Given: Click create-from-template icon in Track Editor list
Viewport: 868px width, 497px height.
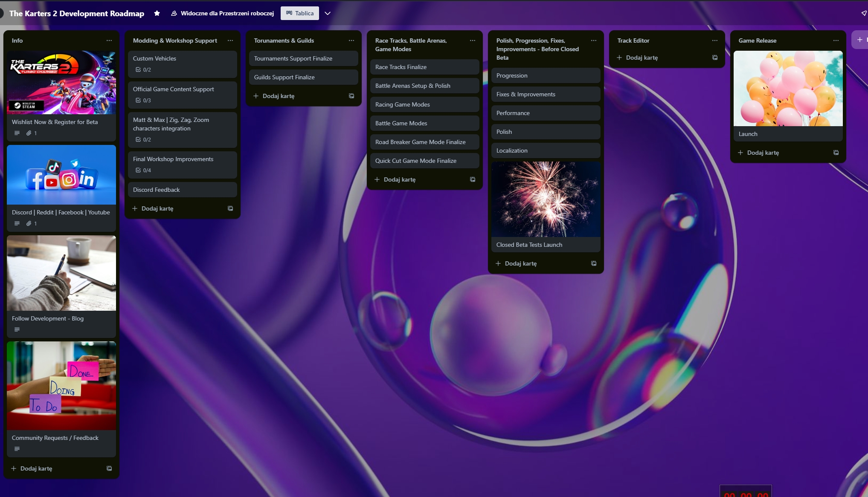Looking at the screenshot, I should [x=715, y=58].
